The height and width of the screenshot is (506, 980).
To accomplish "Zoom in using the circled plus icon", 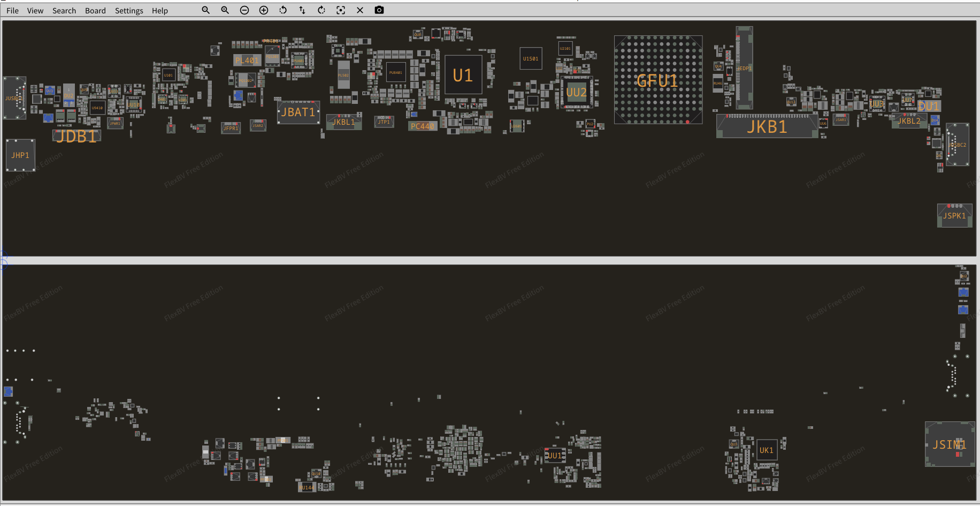I will pyautogui.click(x=264, y=10).
